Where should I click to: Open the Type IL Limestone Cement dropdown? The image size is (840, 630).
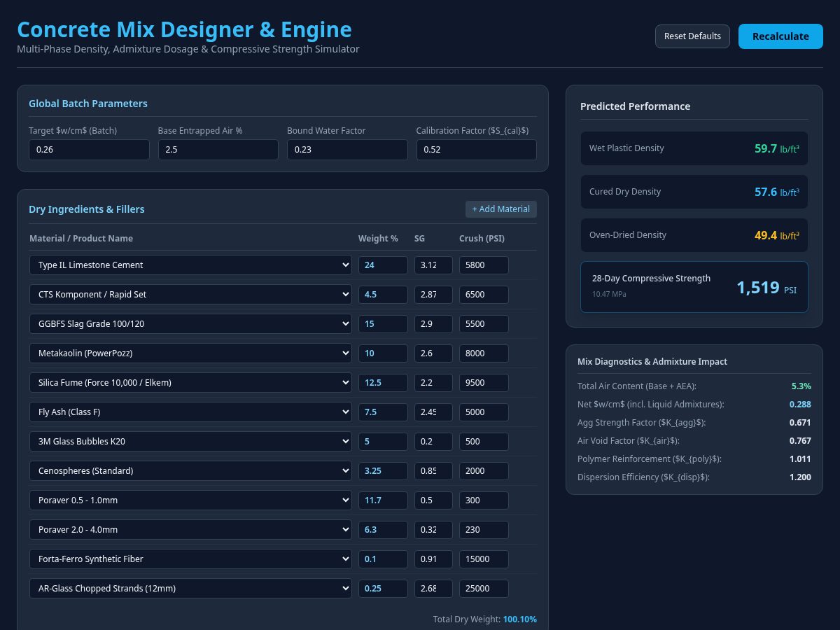[190, 265]
